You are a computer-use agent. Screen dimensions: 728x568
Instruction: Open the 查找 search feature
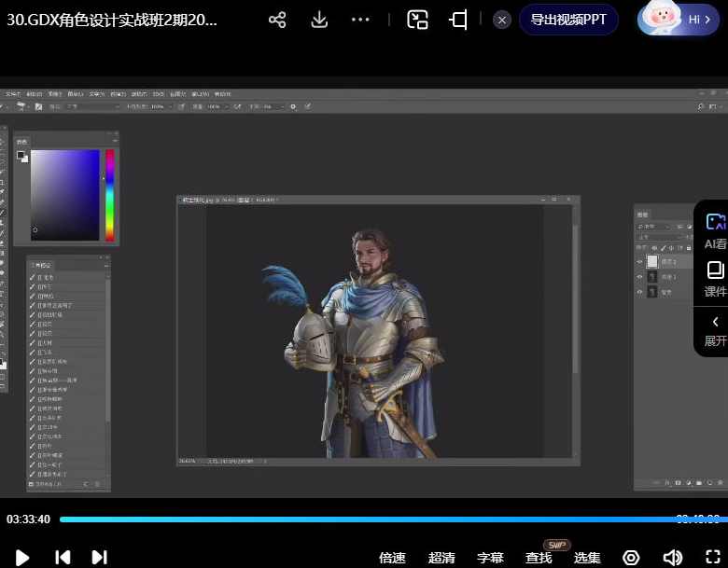tap(539, 558)
